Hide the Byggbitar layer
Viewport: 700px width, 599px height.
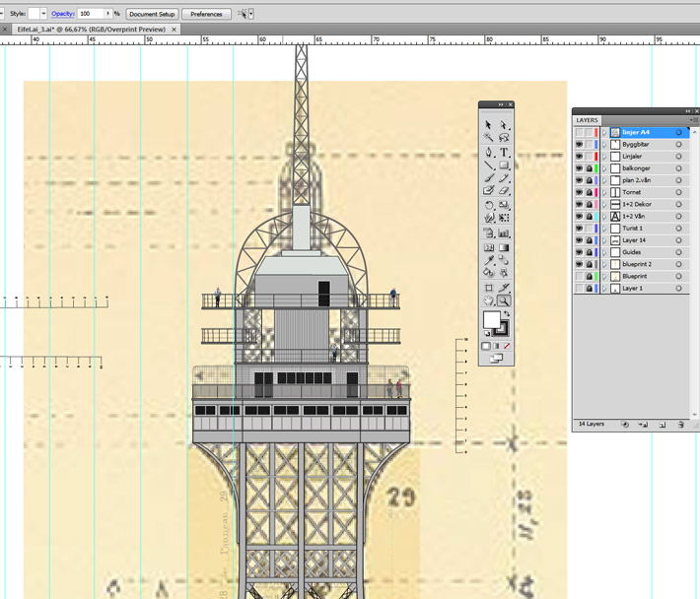pyautogui.click(x=579, y=145)
